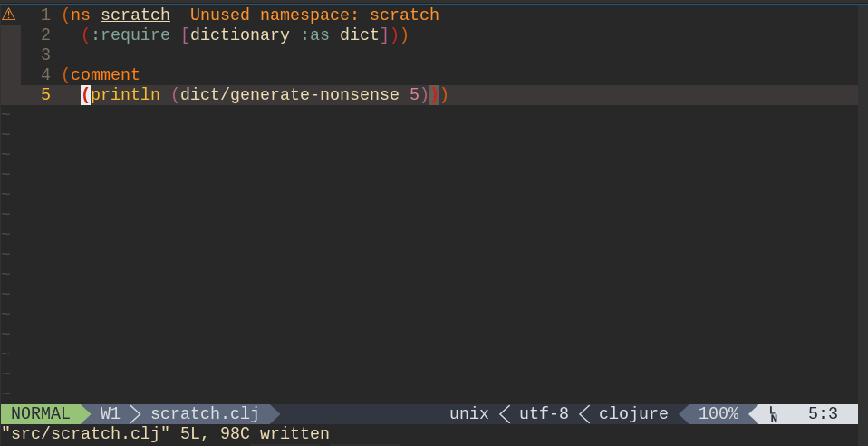Click the utf-8 encoding indicator
The height and width of the screenshot is (446, 868).
coord(544,414)
